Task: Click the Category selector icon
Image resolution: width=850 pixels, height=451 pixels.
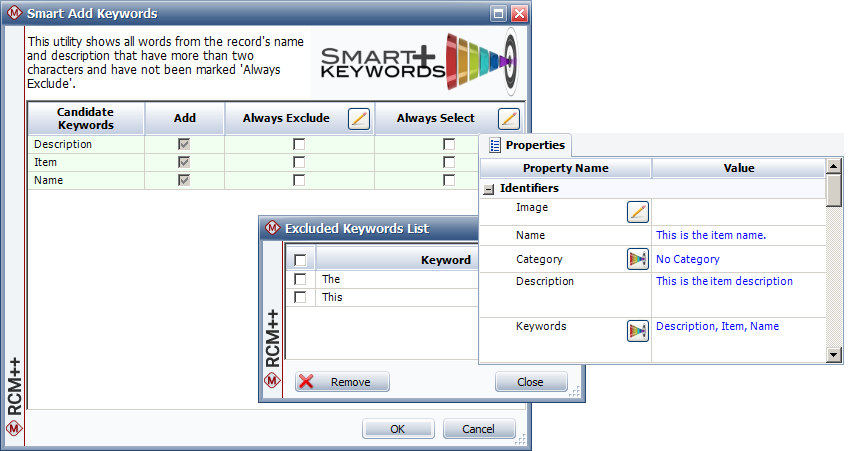Action: [637, 260]
